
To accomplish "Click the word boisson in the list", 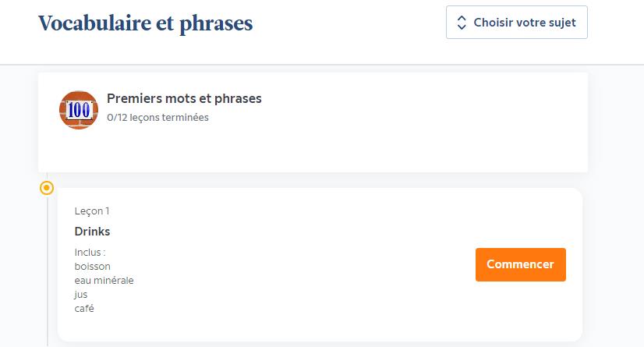I will click(93, 267).
